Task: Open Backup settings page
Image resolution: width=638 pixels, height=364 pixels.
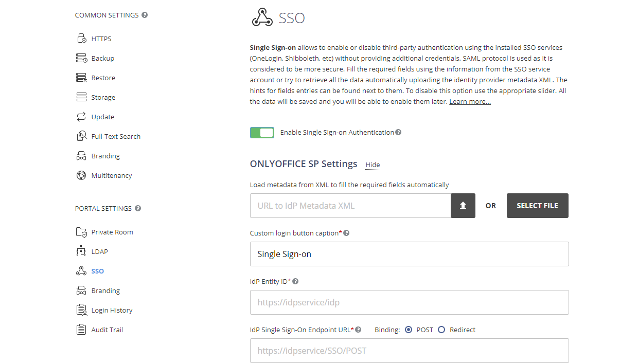Action: click(103, 58)
